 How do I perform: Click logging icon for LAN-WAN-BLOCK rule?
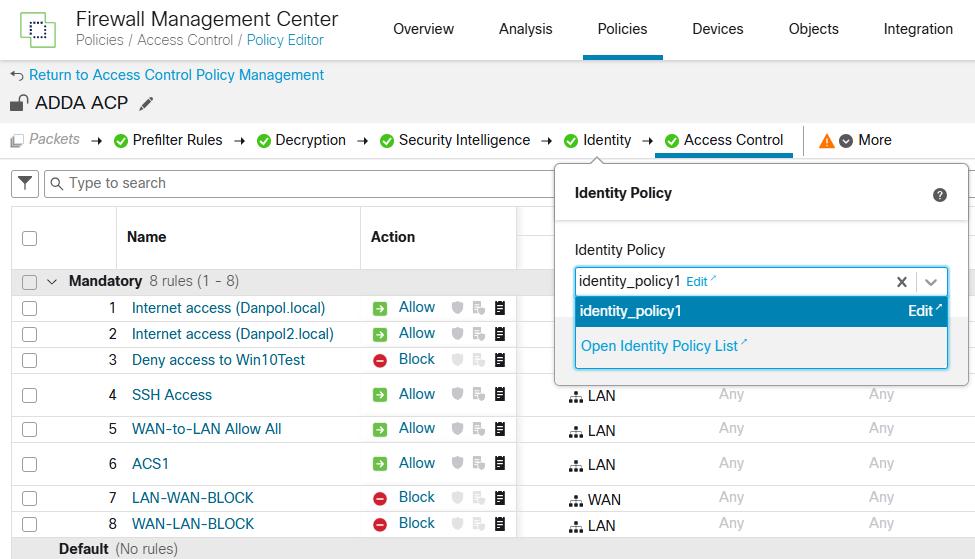[x=500, y=497]
